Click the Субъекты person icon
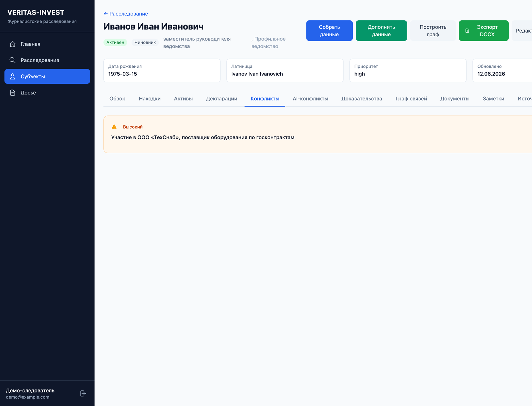Image resolution: width=532 pixels, height=406 pixels. [x=13, y=76]
